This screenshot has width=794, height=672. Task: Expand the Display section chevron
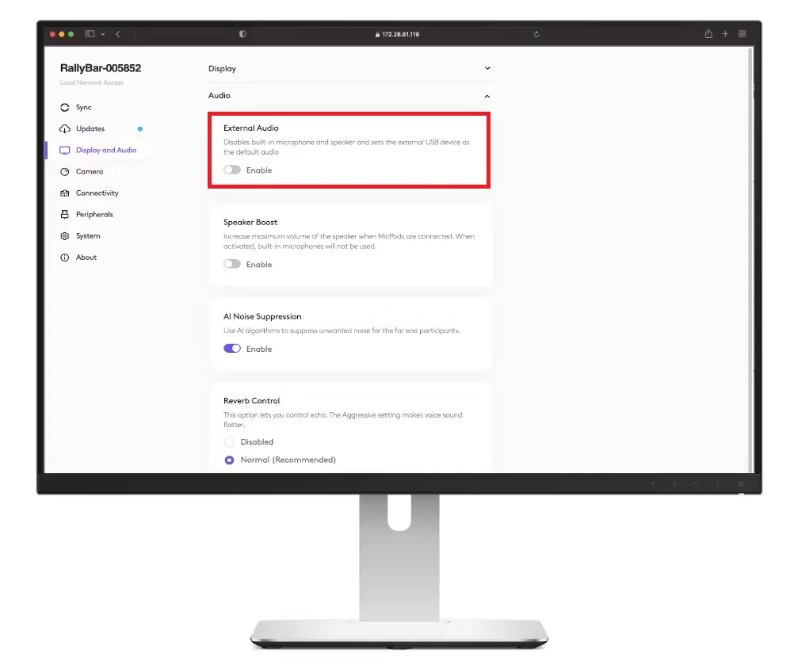487,69
